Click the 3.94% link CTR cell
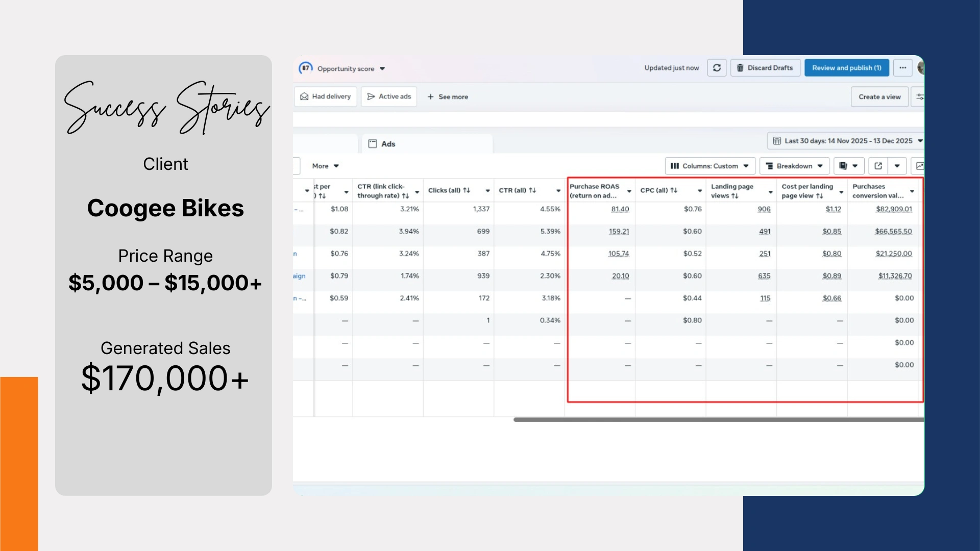The height and width of the screenshot is (551, 980). (409, 232)
